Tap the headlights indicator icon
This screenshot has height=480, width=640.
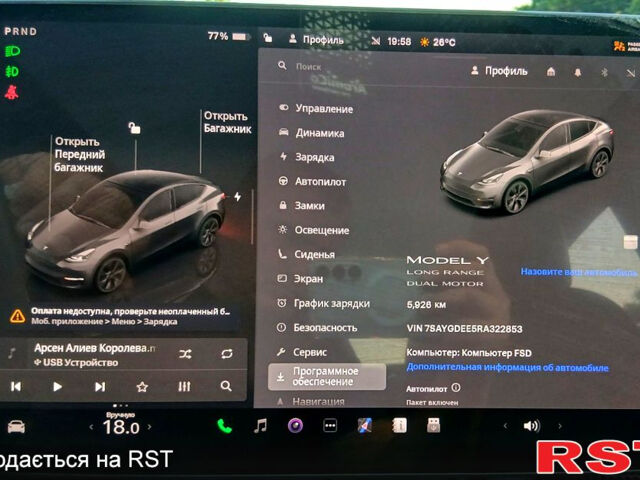point(13,51)
